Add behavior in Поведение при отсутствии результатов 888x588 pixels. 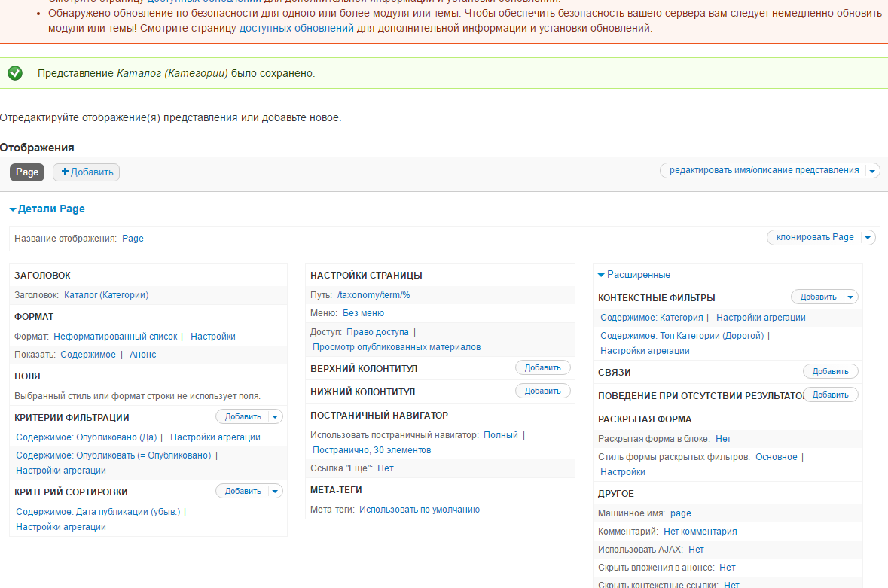coord(830,395)
